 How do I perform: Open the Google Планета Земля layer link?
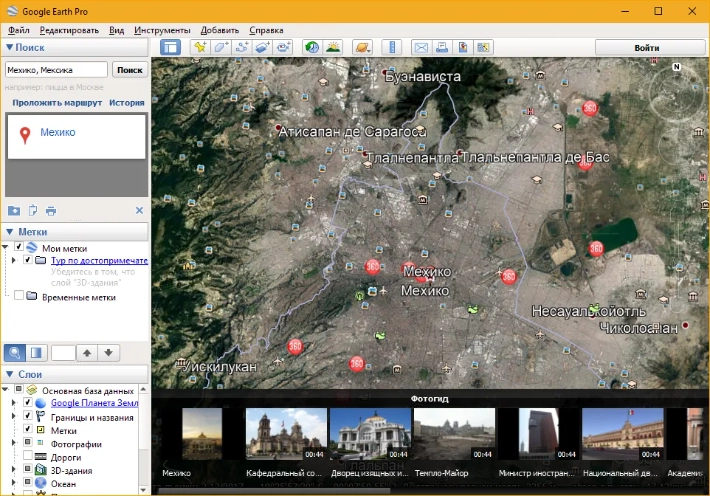95,403
